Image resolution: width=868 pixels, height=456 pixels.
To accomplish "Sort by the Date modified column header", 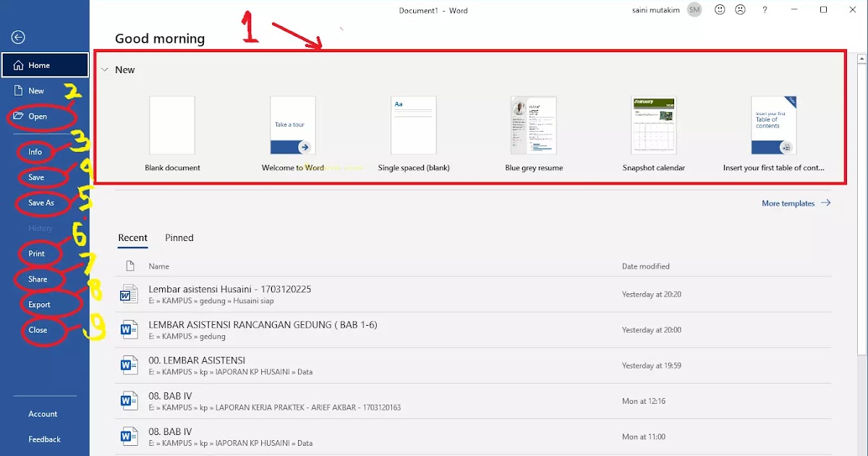I will click(x=646, y=266).
